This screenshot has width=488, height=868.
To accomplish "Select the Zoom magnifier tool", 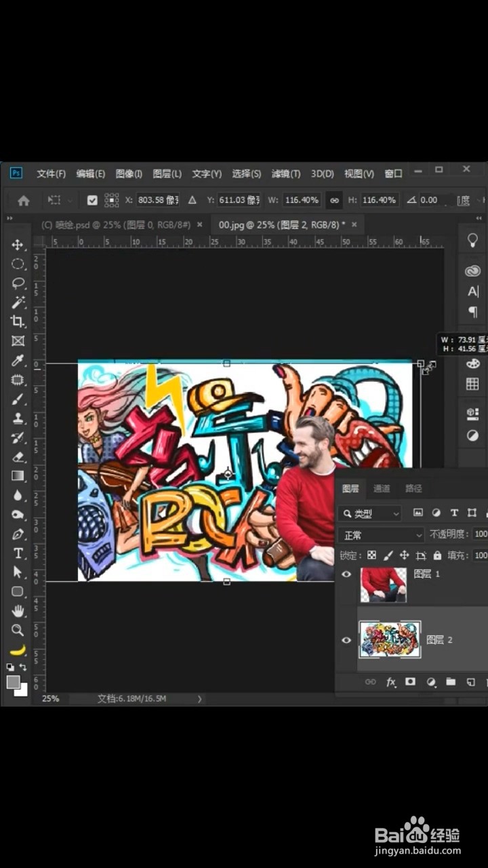I will [x=18, y=630].
